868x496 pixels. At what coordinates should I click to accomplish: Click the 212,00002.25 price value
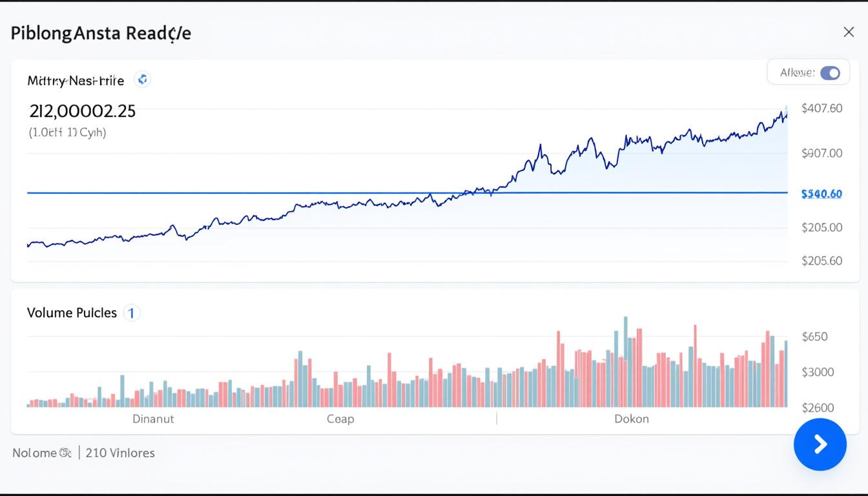[81, 110]
